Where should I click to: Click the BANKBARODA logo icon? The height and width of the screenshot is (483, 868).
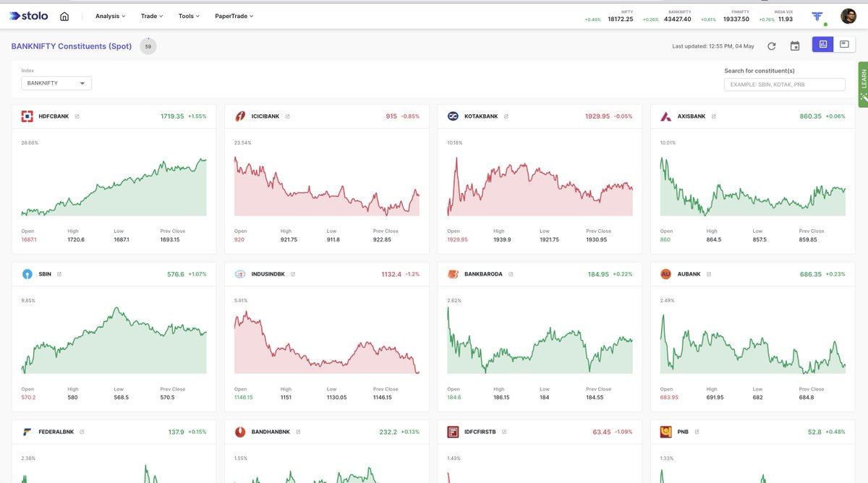tap(454, 274)
